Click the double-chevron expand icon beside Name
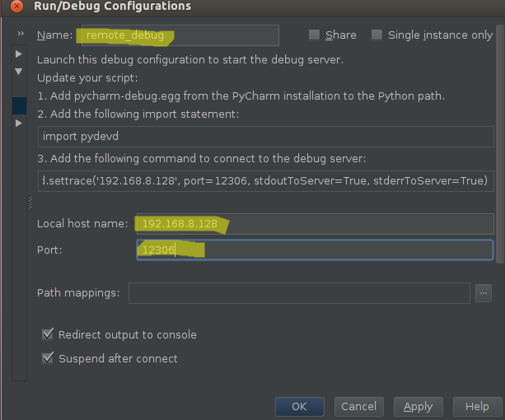Viewport: 505px width, 420px height. tap(21, 34)
